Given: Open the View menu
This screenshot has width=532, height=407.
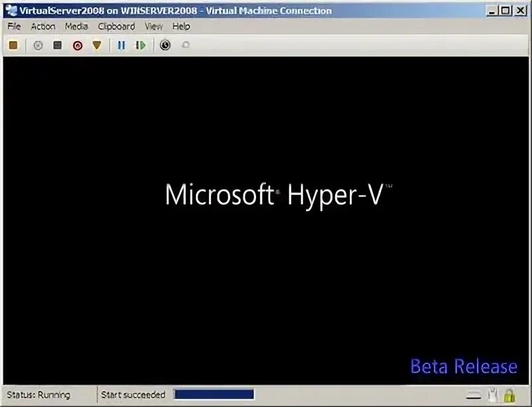Looking at the screenshot, I should (154, 27).
